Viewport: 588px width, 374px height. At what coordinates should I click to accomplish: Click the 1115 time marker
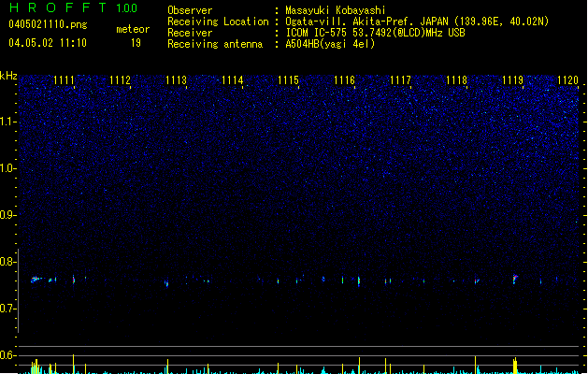[x=288, y=80]
